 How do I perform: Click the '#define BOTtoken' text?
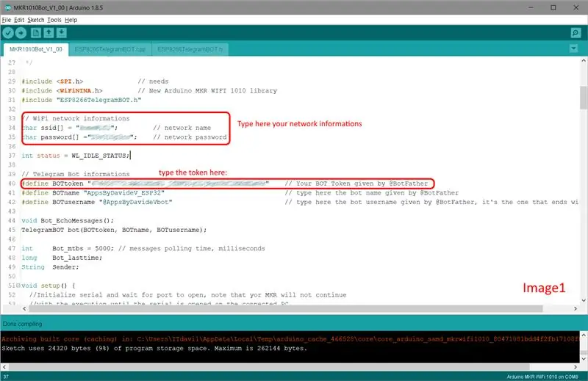click(52, 184)
